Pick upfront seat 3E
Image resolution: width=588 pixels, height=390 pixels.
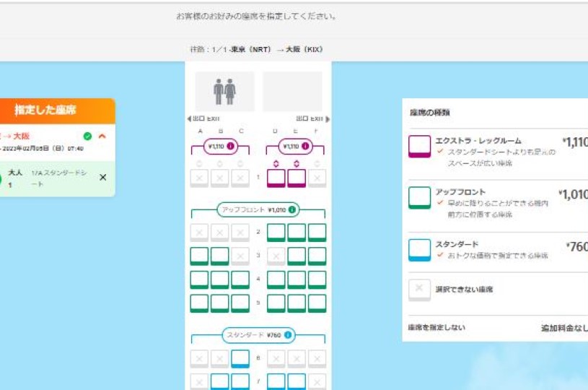pos(297,256)
